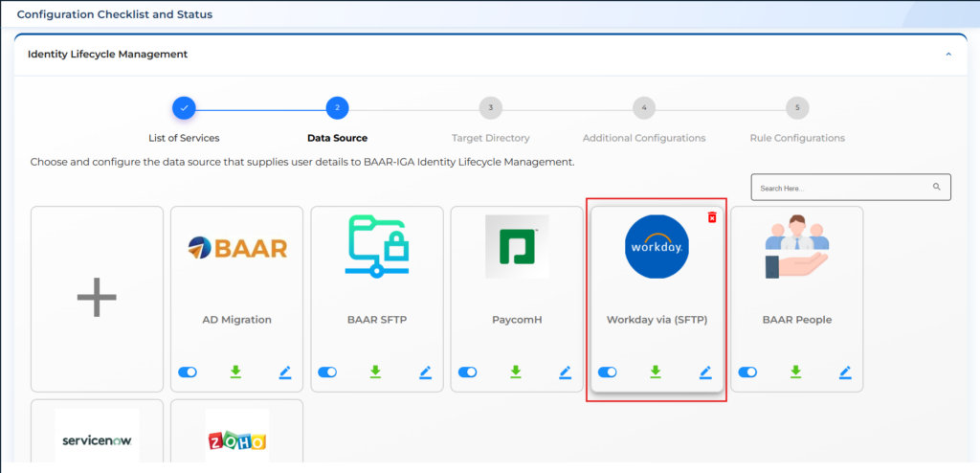The image size is (980, 473).
Task: Click the AD Migration label
Action: [237, 320]
